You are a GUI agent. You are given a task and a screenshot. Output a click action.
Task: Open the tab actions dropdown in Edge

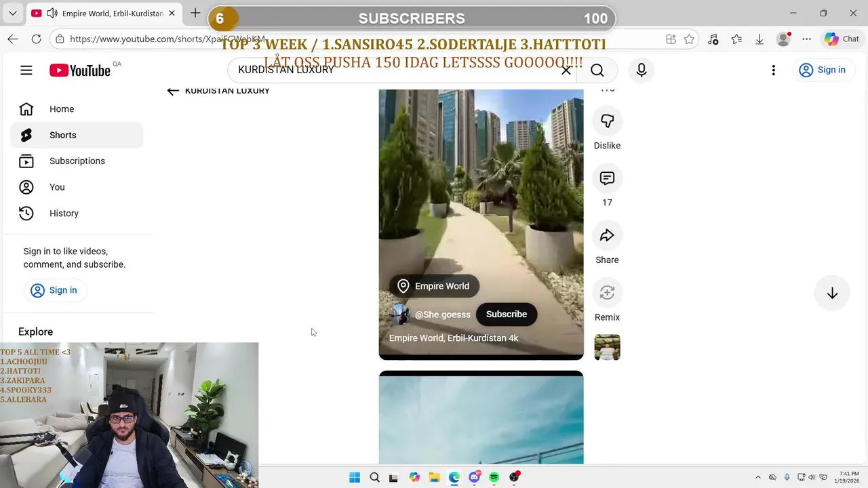(x=12, y=13)
